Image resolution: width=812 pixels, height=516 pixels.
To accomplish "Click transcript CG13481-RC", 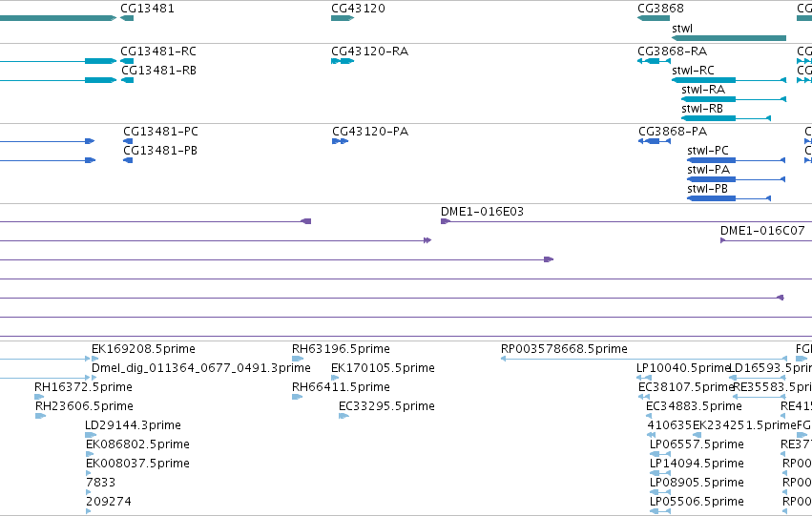I will [x=127, y=61].
